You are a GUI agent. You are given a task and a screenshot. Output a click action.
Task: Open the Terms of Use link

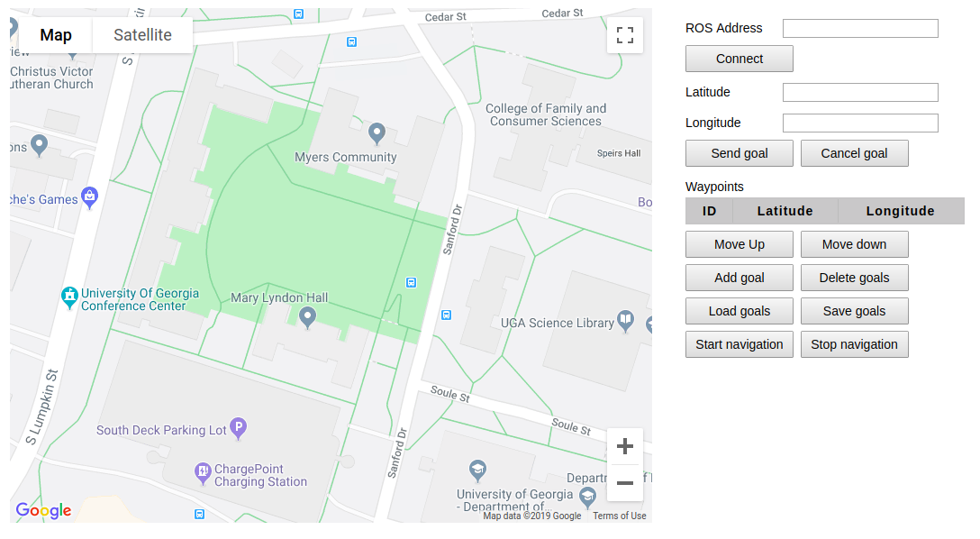coord(620,516)
